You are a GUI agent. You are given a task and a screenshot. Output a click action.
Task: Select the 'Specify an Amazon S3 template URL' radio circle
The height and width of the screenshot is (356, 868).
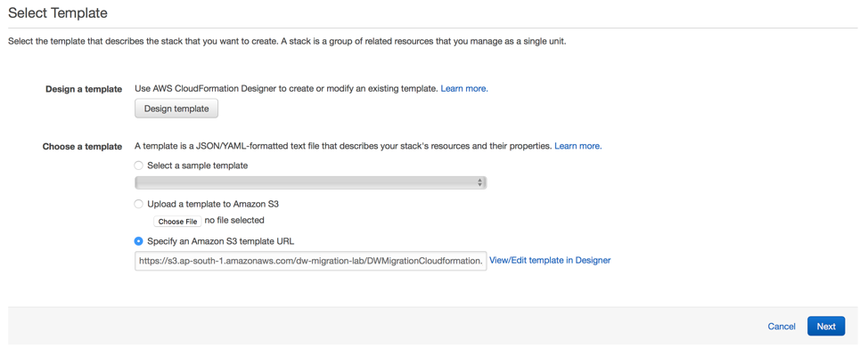click(x=138, y=241)
